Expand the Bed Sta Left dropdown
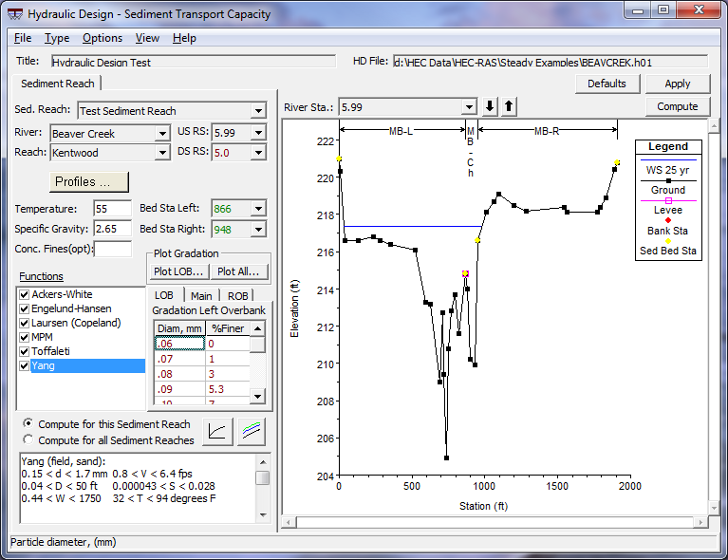 [259, 209]
